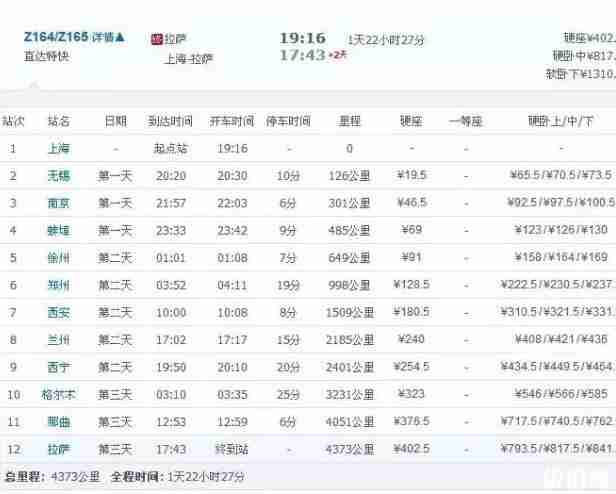Open the 拉萨 station link in row 12
The height and width of the screenshot is (494, 616).
point(59,449)
